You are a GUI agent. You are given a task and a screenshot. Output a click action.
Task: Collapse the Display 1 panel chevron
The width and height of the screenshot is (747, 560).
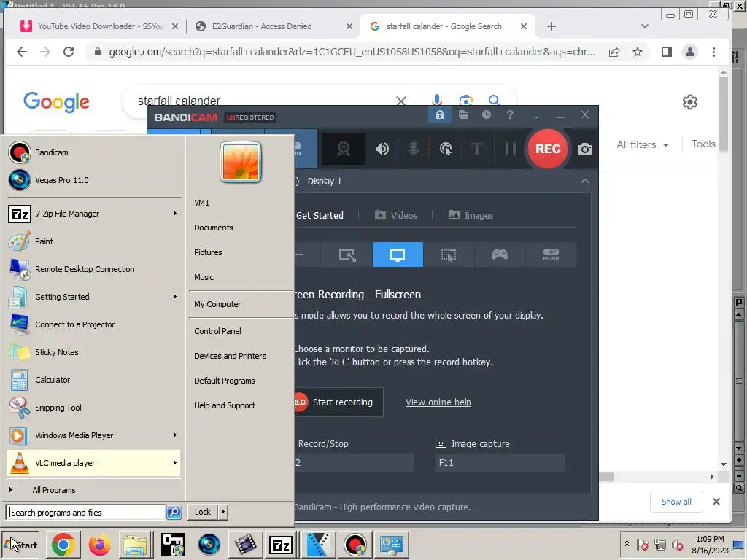coord(584,182)
